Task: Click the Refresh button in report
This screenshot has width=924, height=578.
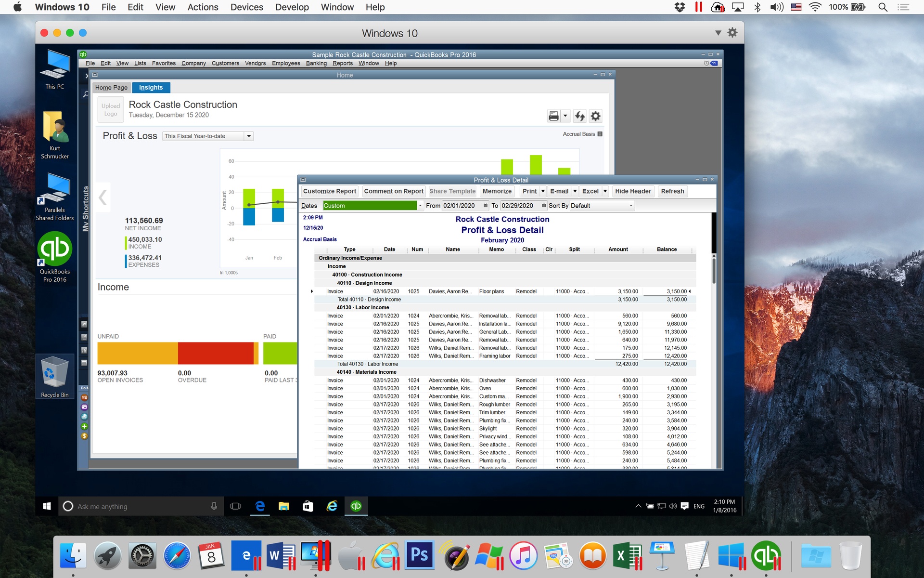Action: [672, 191]
